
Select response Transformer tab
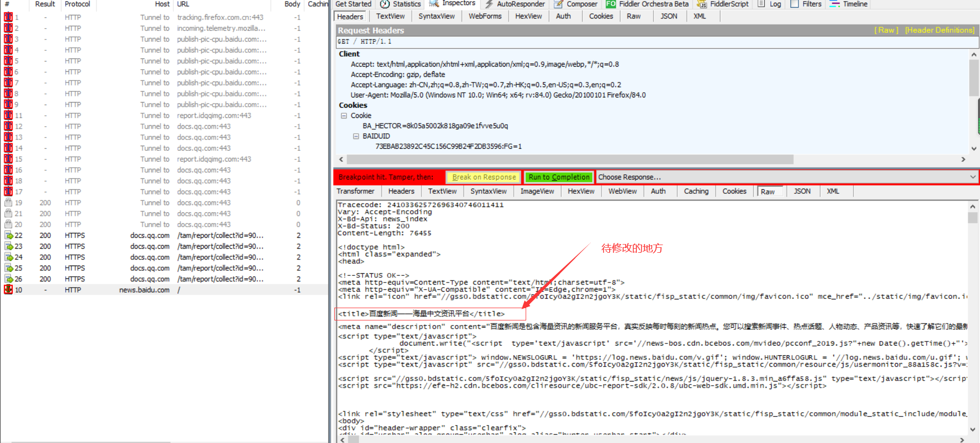point(355,191)
